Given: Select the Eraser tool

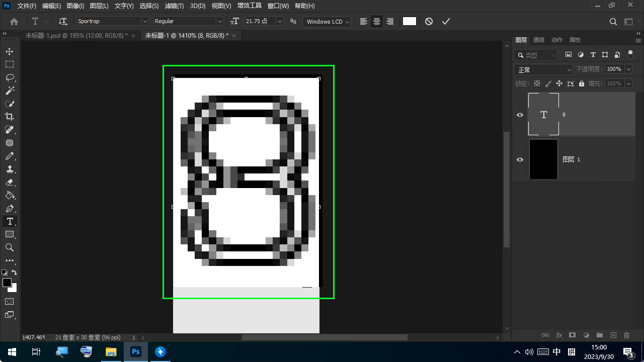Looking at the screenshot, I should click(x=10, y=182).
